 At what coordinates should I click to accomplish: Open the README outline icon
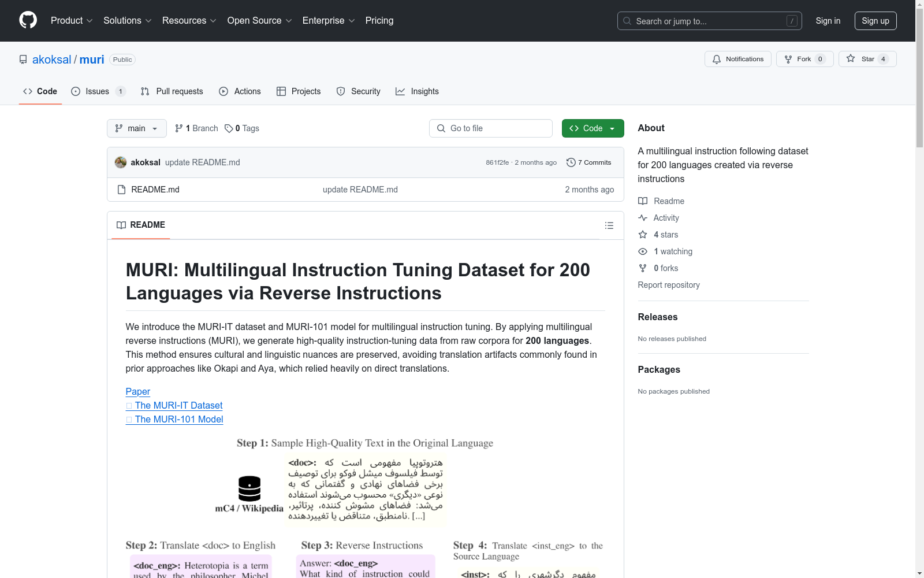point(609,225)
